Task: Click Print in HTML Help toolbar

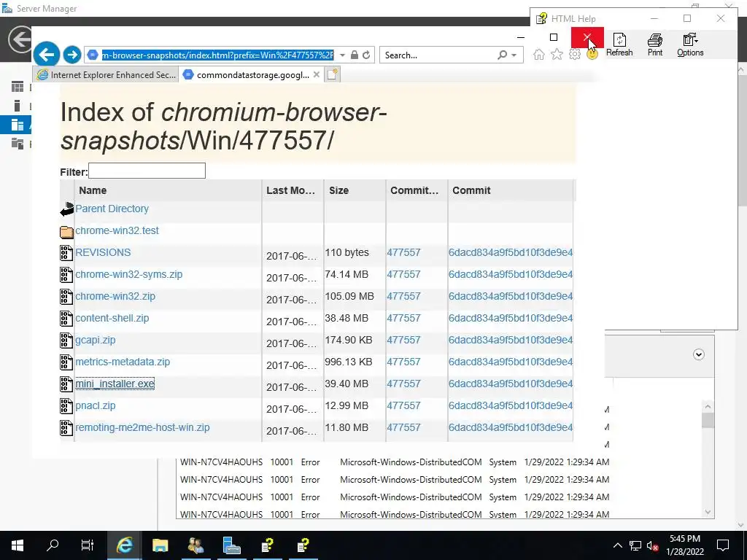Action: click(655, 45)
